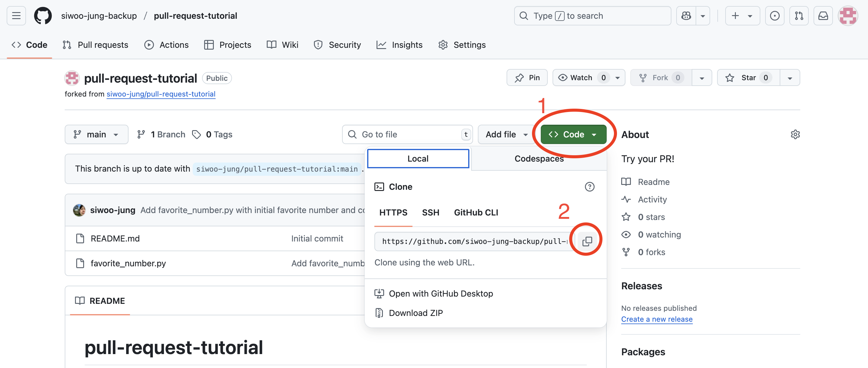This screenshot has height=368, width=868.
Task: Choose Open with GitHub Desktop
Action: tap(434, 294)
